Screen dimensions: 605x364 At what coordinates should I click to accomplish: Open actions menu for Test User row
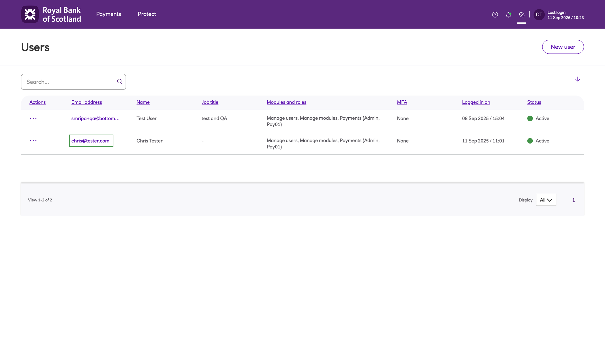pyautogui.click(x=33, y=118)
